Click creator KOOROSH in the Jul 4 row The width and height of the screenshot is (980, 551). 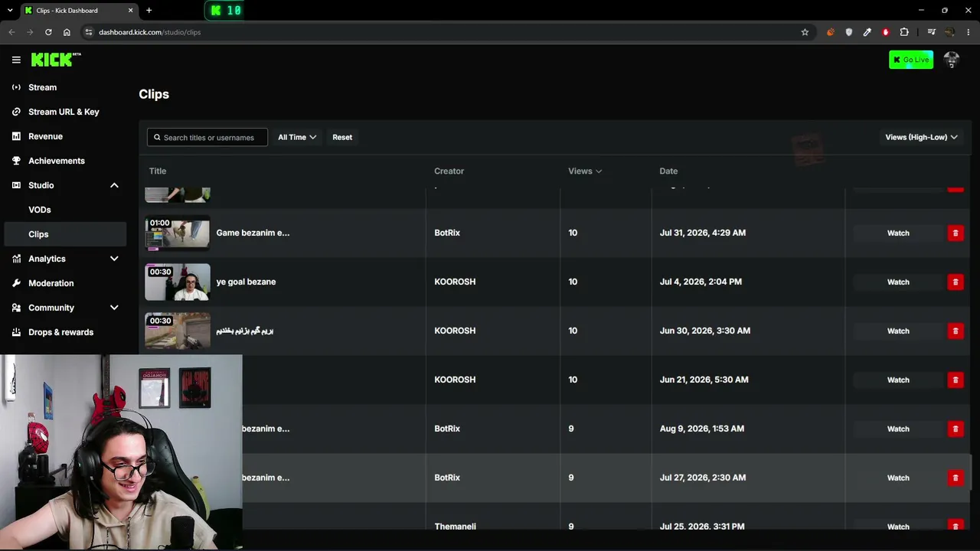click(455, 282)
